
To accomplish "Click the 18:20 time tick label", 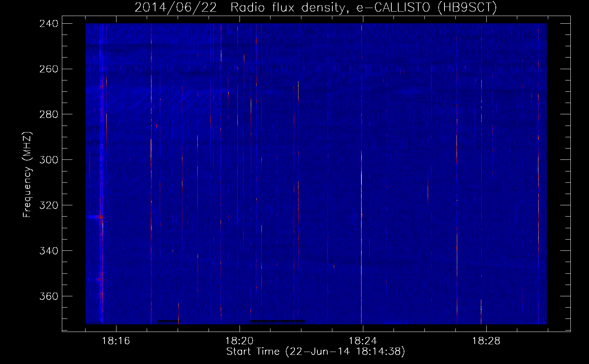I will tap(239, 341).
